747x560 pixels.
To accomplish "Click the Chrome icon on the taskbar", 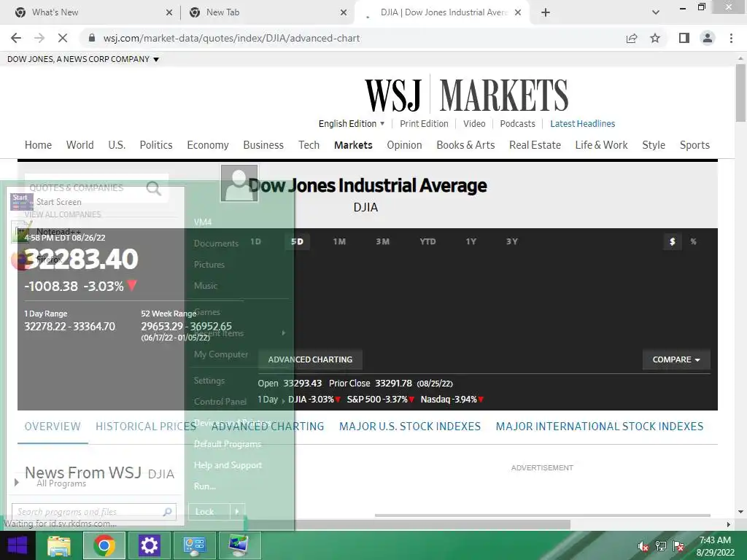I will coord(104,545).
